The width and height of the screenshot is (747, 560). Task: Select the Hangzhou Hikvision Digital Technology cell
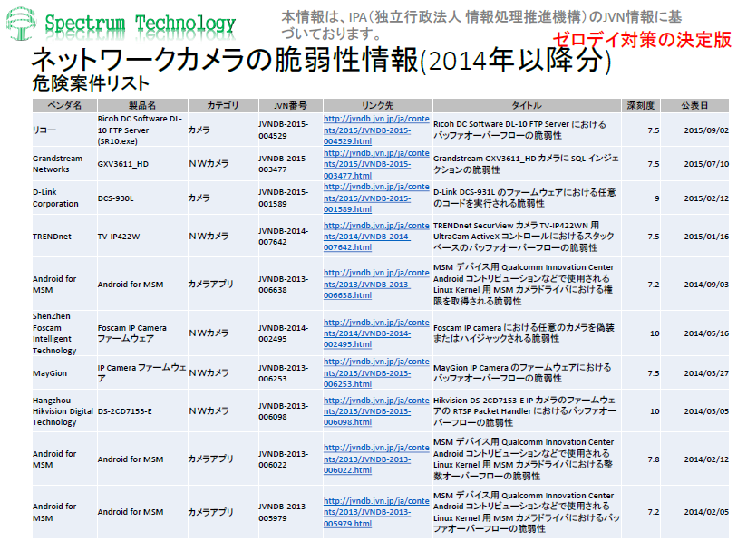[x=63, y=411]
